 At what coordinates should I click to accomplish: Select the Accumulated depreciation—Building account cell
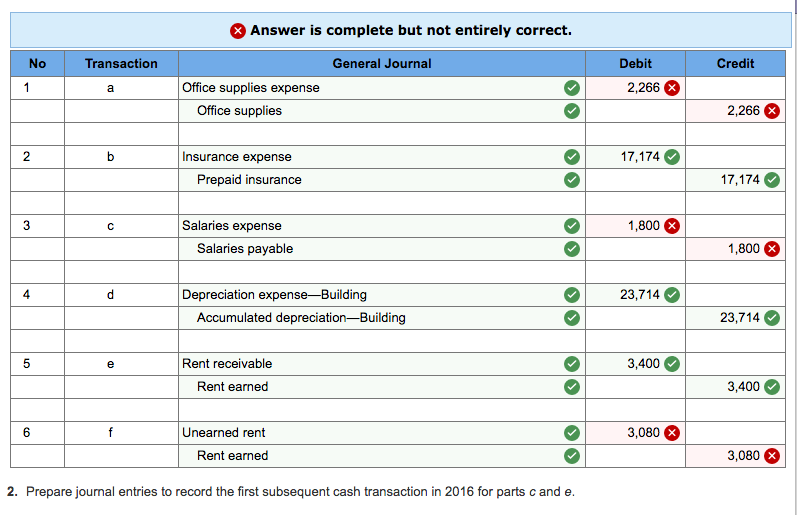tap(368, 318)
